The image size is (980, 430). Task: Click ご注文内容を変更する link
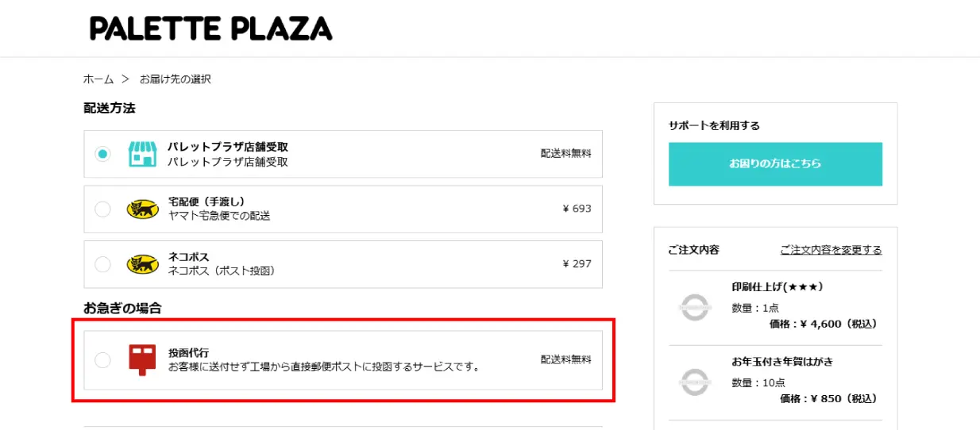[831, 250]
